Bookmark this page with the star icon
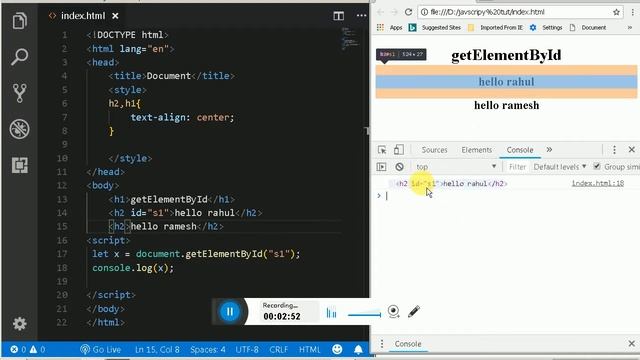Screen dimensions: 640x360 (616, 12)
